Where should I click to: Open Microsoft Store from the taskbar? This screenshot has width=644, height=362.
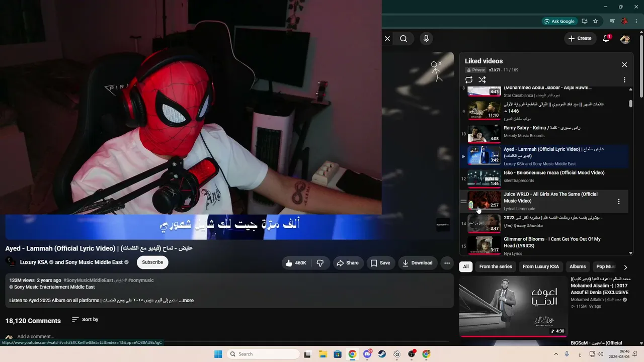[x=337, y=354]
